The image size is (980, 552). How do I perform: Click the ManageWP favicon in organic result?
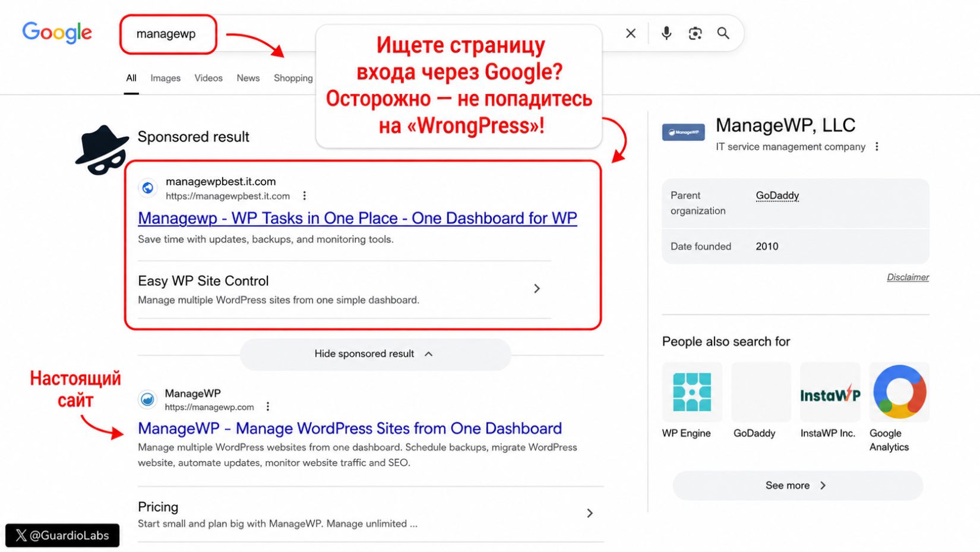[147, 399]
